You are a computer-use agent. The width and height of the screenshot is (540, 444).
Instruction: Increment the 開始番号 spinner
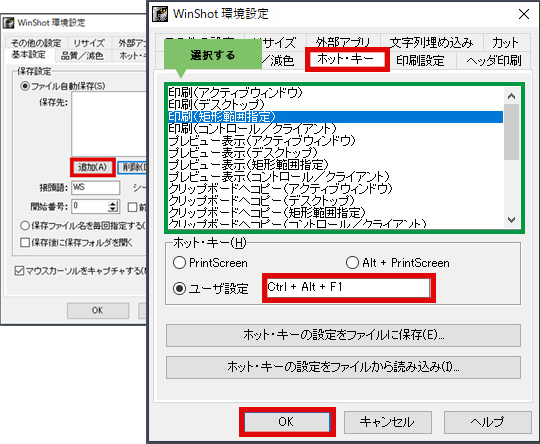point(113,204)
